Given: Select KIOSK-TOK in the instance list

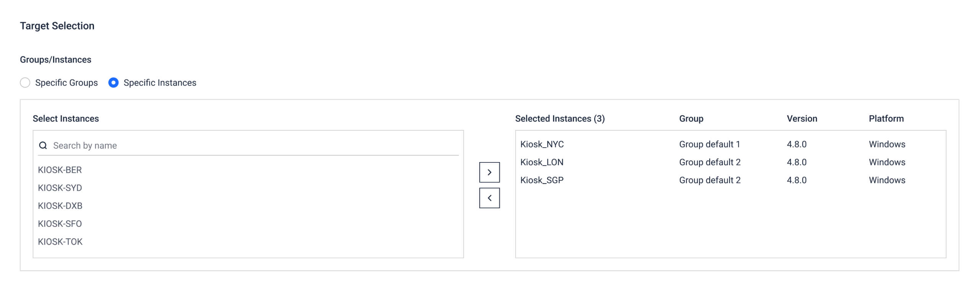Looking at the screenshot, I should coord(60,242).
